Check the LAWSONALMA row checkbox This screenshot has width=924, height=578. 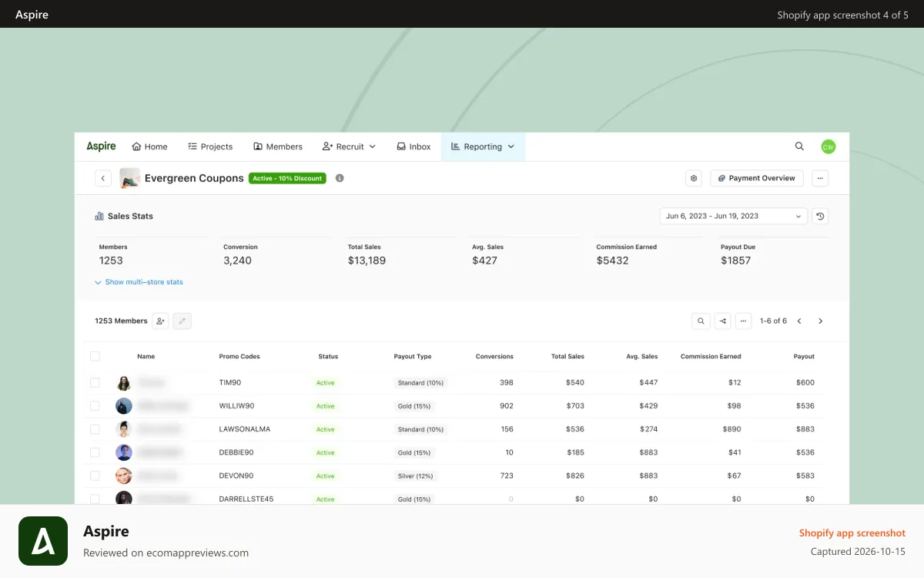(95, 428)
